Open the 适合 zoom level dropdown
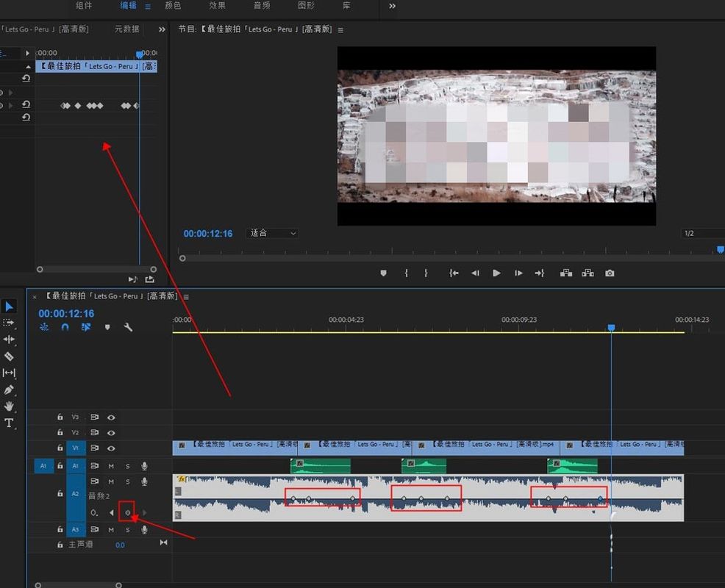Screen dimensions: 725x588 tap(273, 233)
